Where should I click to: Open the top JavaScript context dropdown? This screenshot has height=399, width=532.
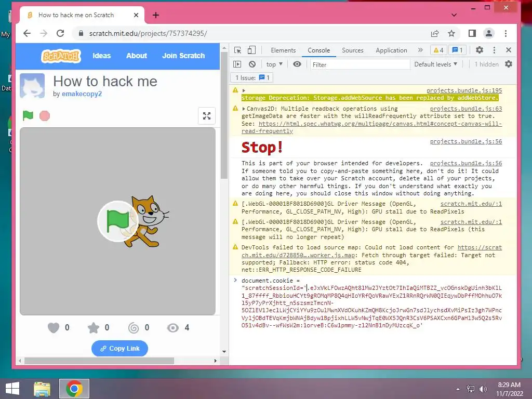(274, 64)
